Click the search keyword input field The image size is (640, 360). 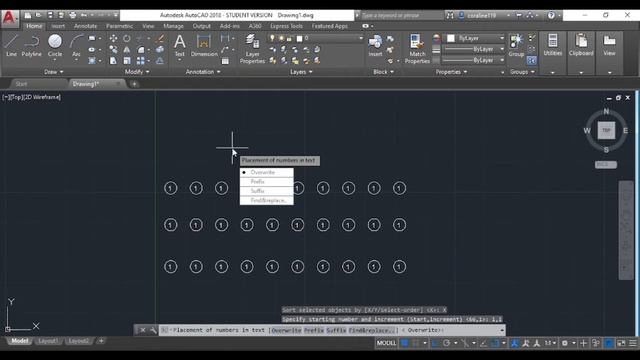401,15
